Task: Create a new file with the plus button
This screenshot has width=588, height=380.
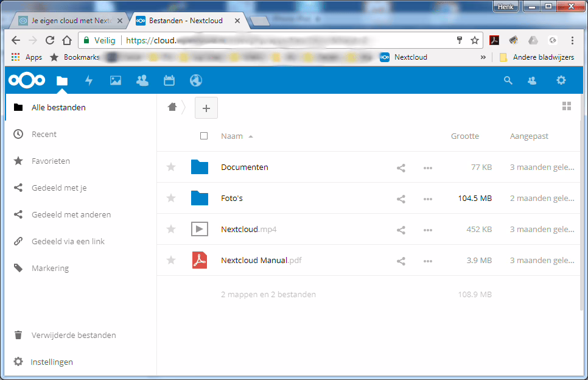Action: tap(206, 108)
